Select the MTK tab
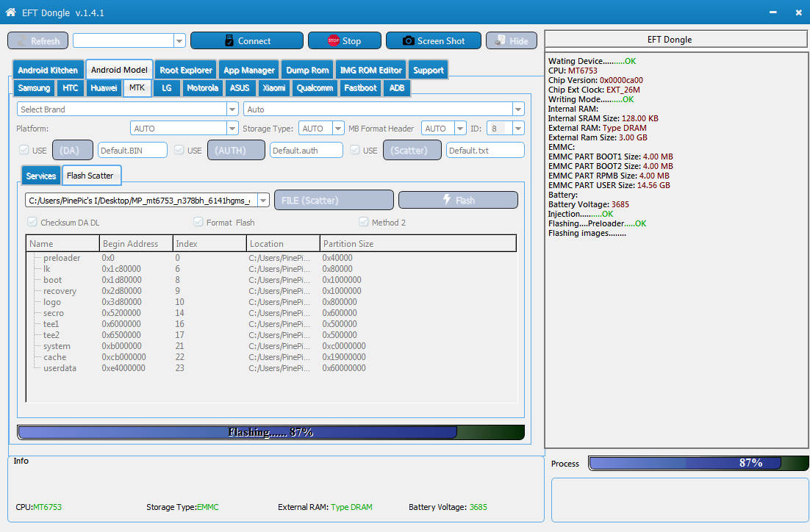 click(137, 87)
